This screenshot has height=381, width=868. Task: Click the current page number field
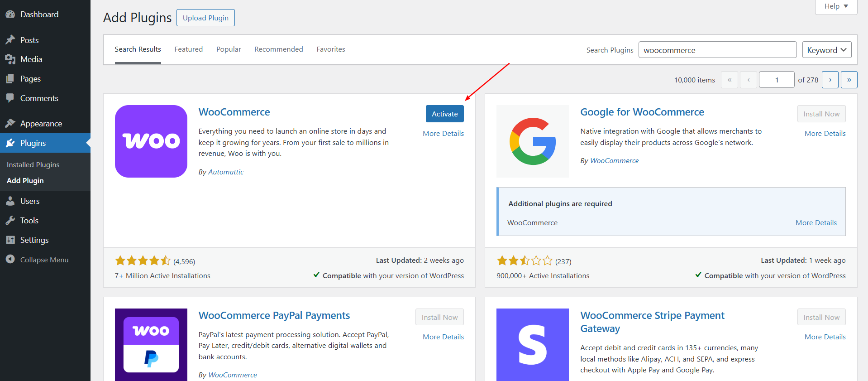pyautogui.click(x=777, y=80)
